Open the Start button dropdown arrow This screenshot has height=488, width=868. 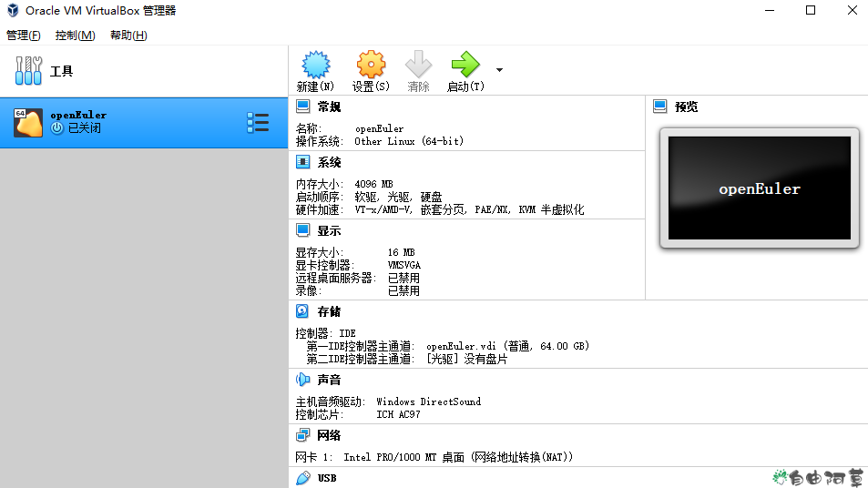point(499,70)
